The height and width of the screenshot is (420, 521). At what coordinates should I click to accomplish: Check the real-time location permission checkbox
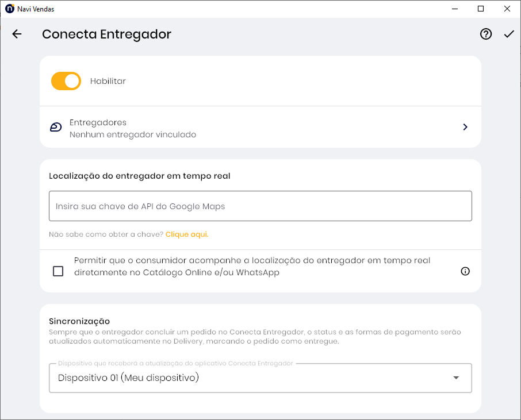pyautogui.click(x=58, y=271)
